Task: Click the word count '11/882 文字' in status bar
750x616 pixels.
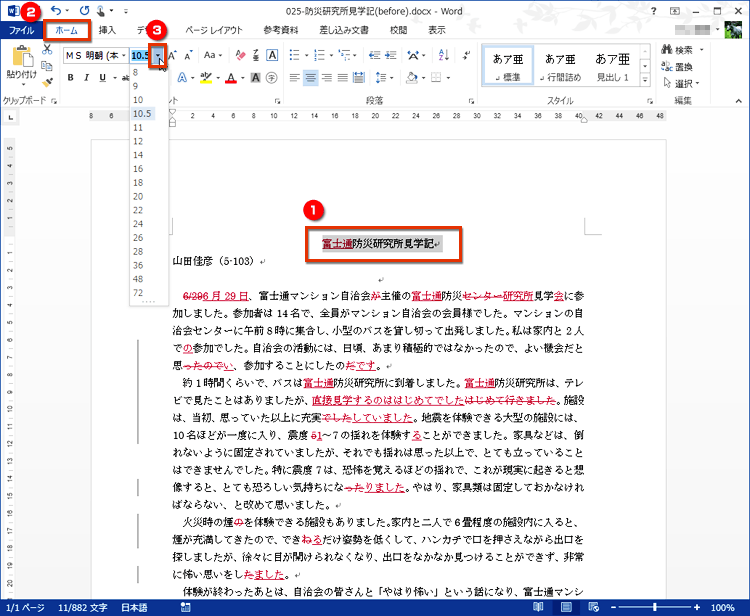Action: (83, 607)
